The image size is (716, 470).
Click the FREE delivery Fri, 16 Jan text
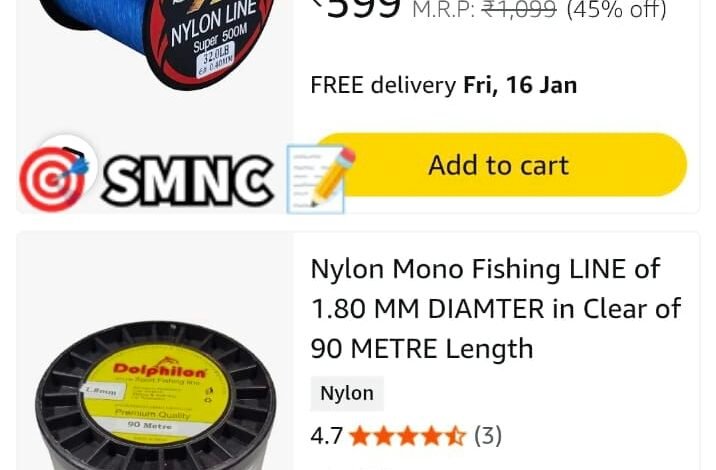[x=443, y=85]
